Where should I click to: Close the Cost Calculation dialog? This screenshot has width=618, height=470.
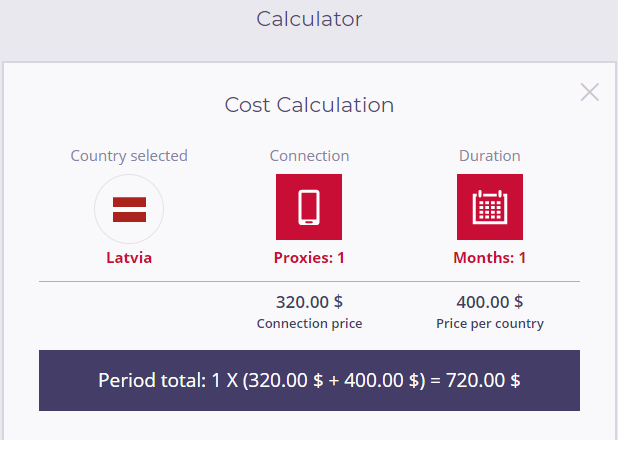click(x=590, y=92)
